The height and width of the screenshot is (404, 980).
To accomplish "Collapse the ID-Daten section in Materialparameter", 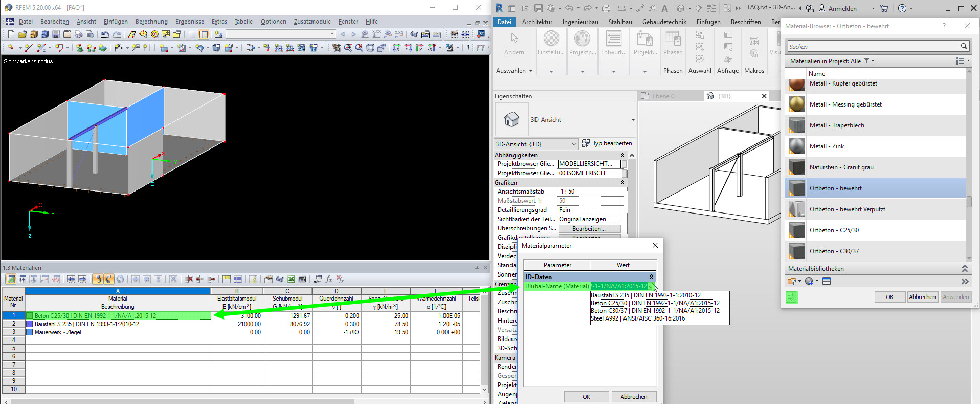I will click(651, 277).
